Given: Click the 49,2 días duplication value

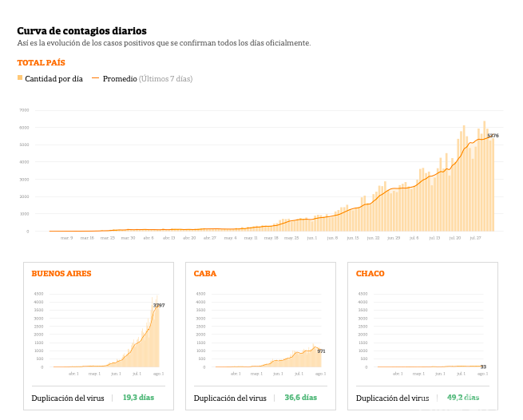Looking at the screenshot, I should (462, 398).
